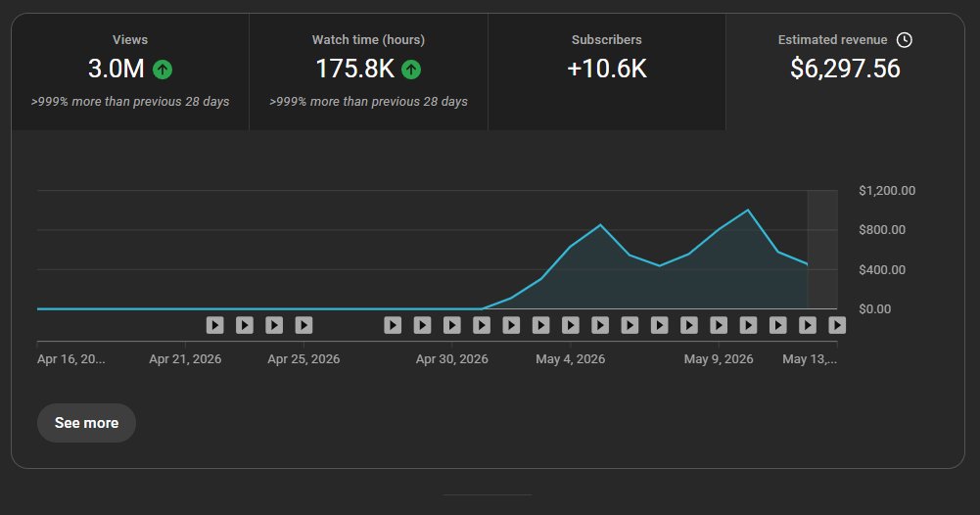This screenshot has width=980, height=515.
Task: Open the video marker for Apr 24
Action: tap(274, 325)
